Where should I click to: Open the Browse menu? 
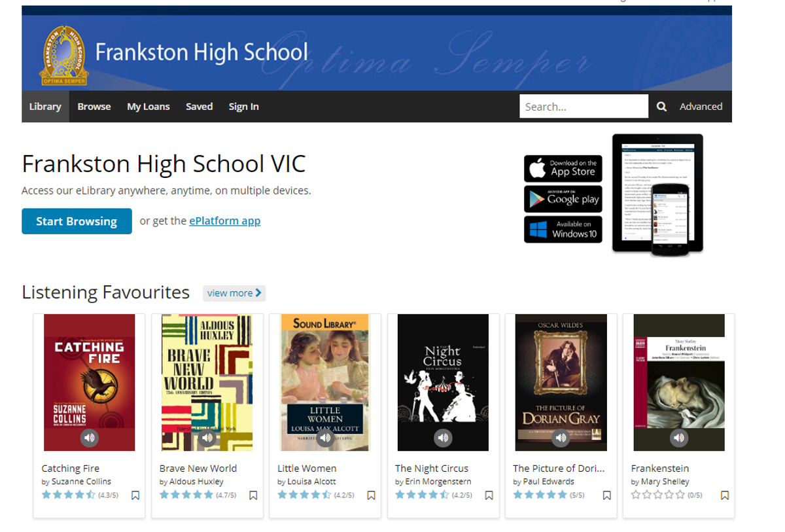pyautogui.click(x=94, y=107)
